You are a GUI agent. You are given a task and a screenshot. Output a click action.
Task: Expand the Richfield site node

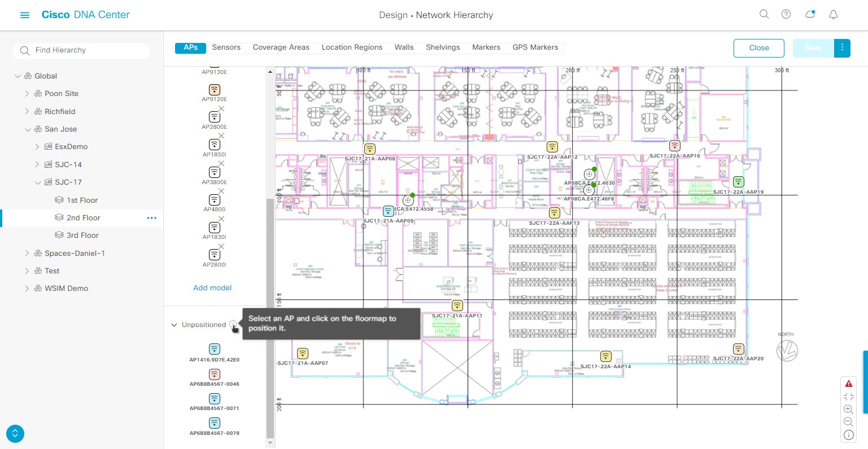[27, 112]
